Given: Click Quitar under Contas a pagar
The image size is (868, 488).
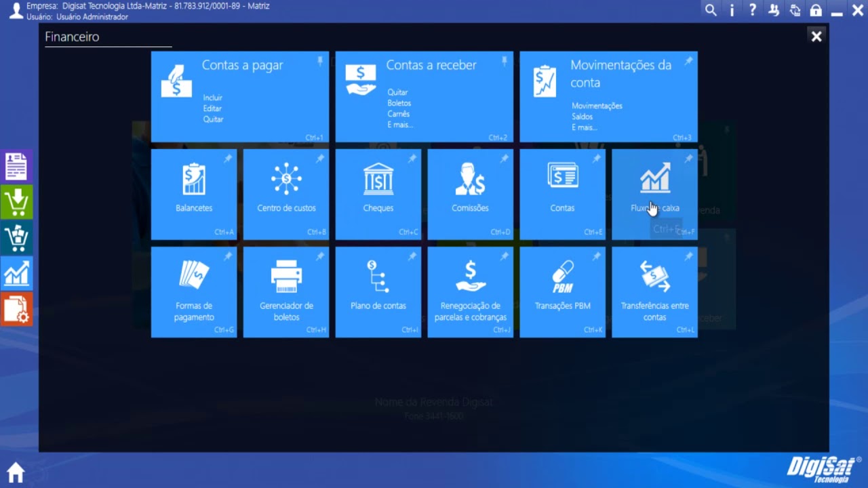Looking at the screenshot, I should click(213, 119).
